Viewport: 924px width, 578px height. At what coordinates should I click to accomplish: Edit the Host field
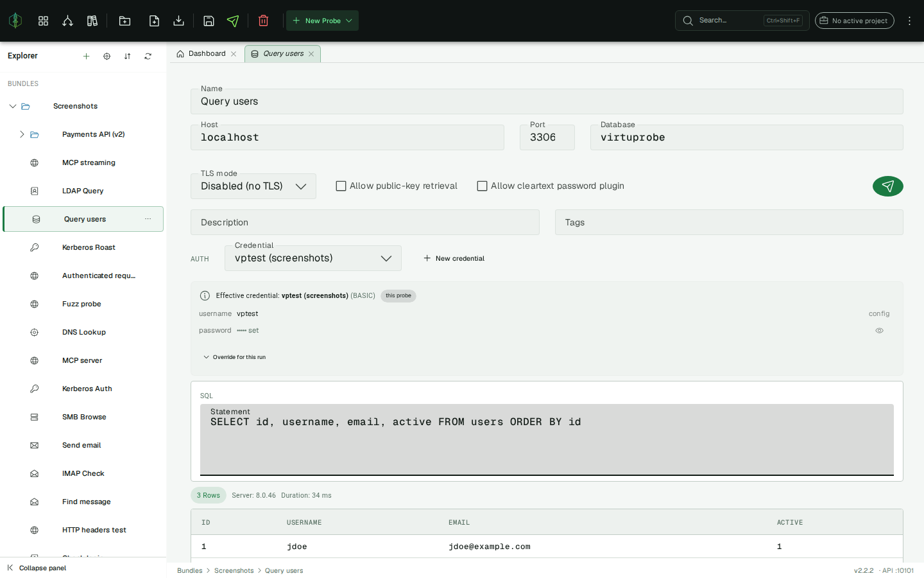[347, 137]
